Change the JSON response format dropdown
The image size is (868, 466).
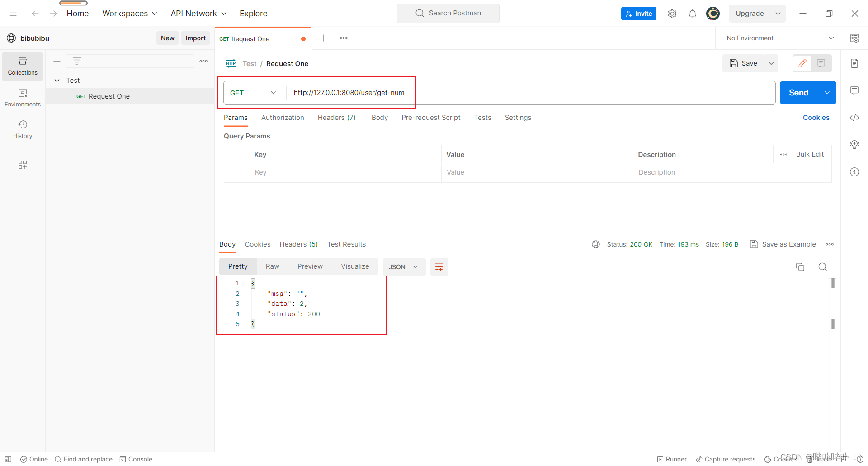point(404,267)
